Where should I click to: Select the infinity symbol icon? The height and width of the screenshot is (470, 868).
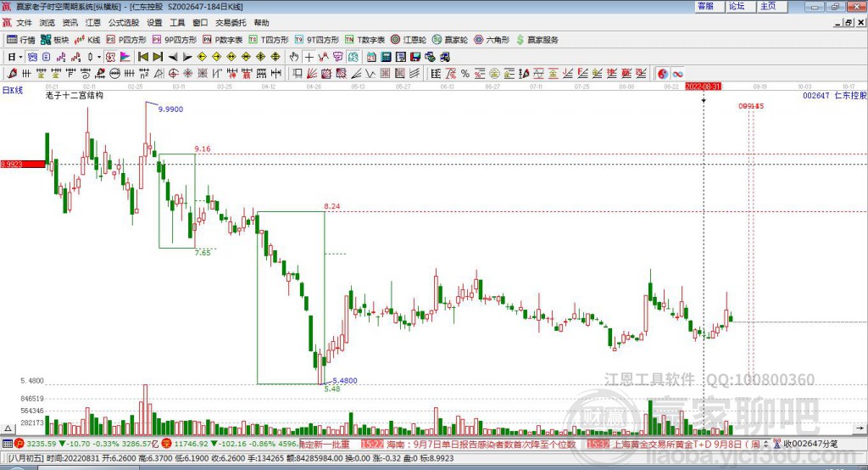coord(677,74)
